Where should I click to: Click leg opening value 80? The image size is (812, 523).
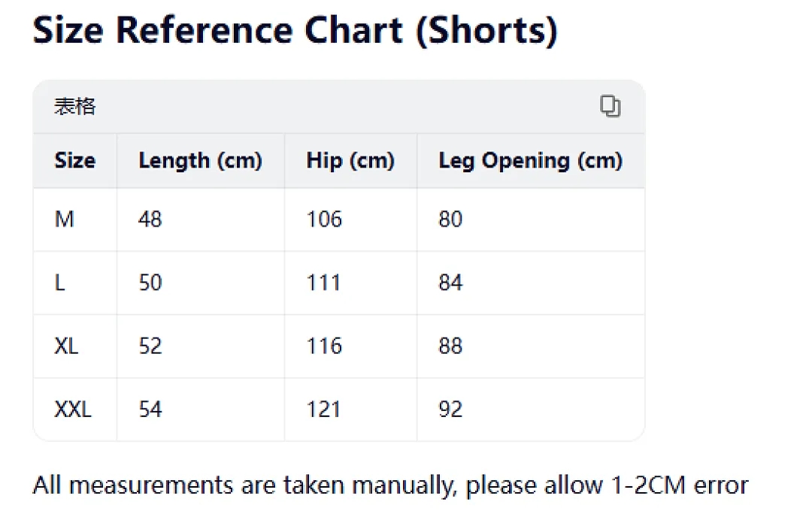point(450,219)
